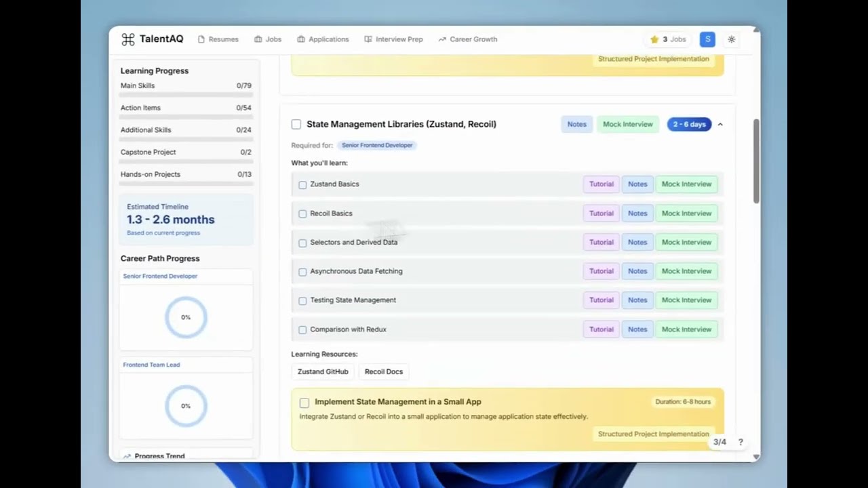Open Notes for Selectors and Derived Data

pyautogui.click(x=637, y=242)
